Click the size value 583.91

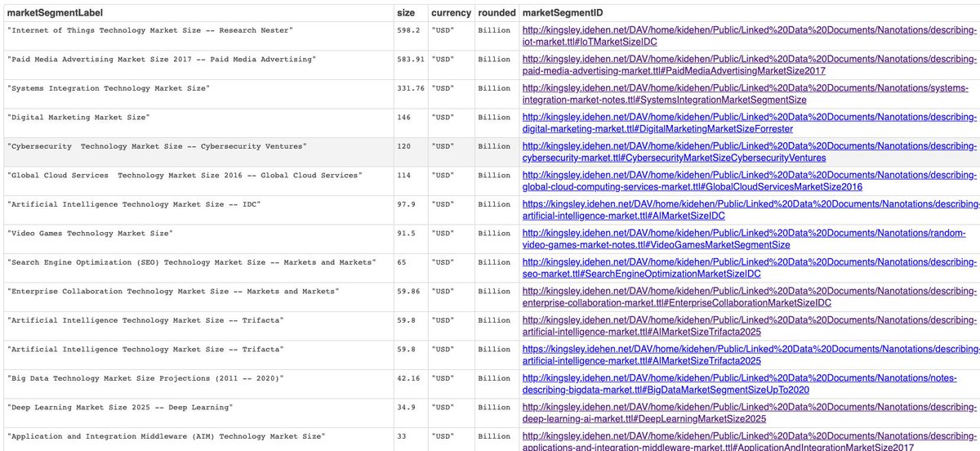(411, 60)
